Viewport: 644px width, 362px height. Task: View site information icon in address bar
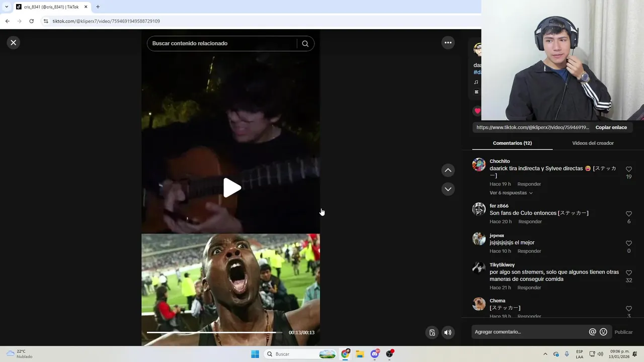[x=46, y=21]
